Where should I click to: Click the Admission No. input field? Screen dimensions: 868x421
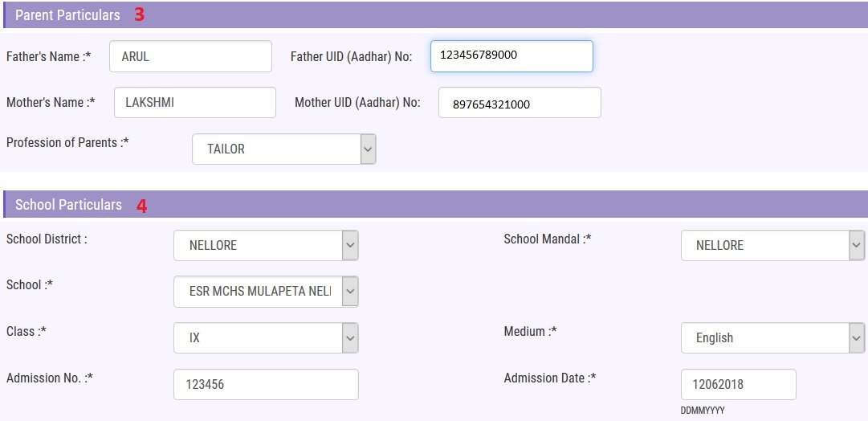coord(266,384)
